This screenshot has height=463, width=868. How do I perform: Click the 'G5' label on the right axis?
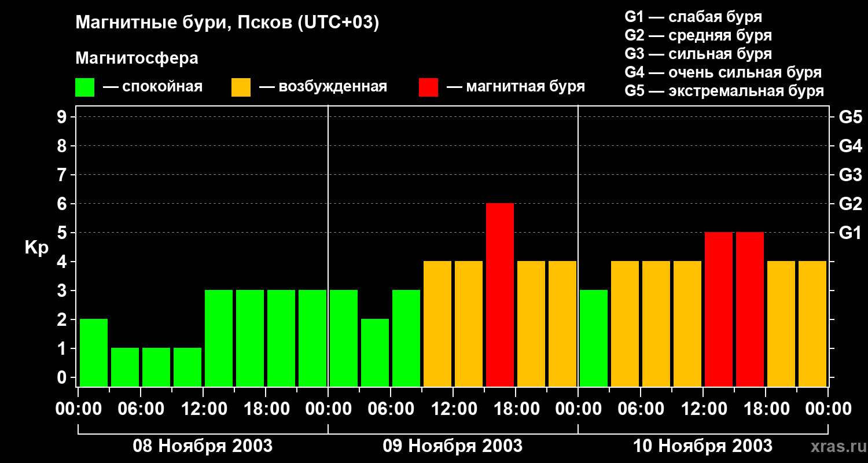pyautogui.click(x=850, y=117)
